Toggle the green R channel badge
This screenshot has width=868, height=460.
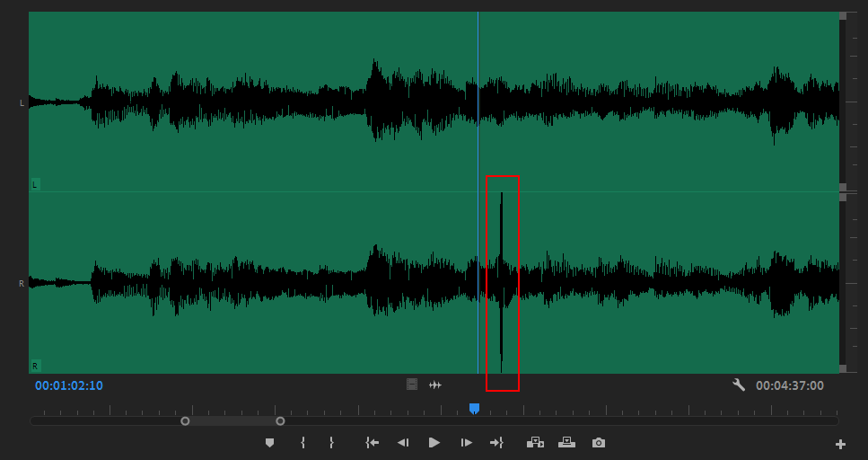coord(35,366)
